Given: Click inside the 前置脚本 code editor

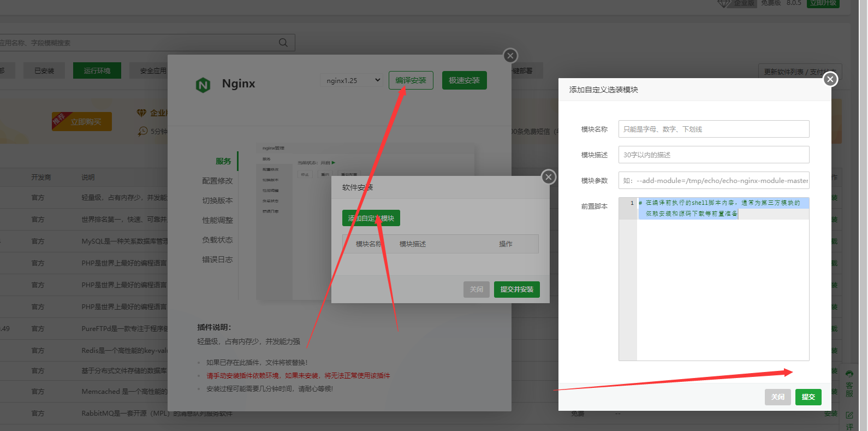Looking at the screenshot, I should (x=714, y=279).
